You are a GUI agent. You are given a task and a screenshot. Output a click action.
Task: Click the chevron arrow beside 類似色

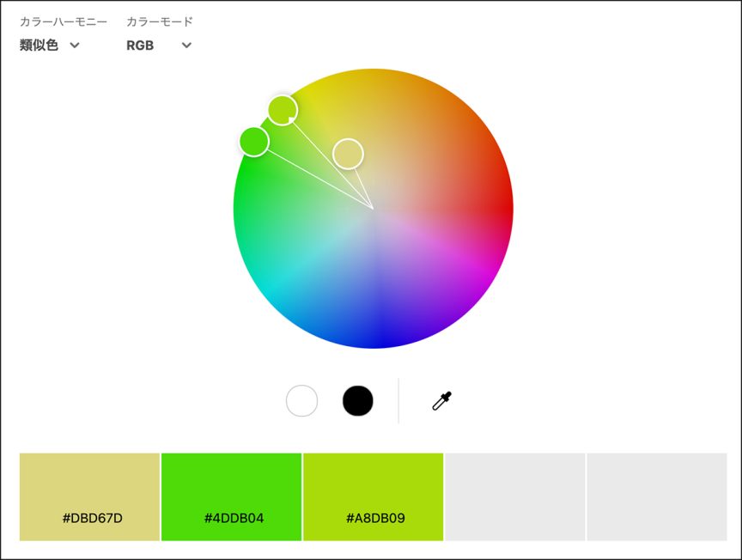[75, 46]
